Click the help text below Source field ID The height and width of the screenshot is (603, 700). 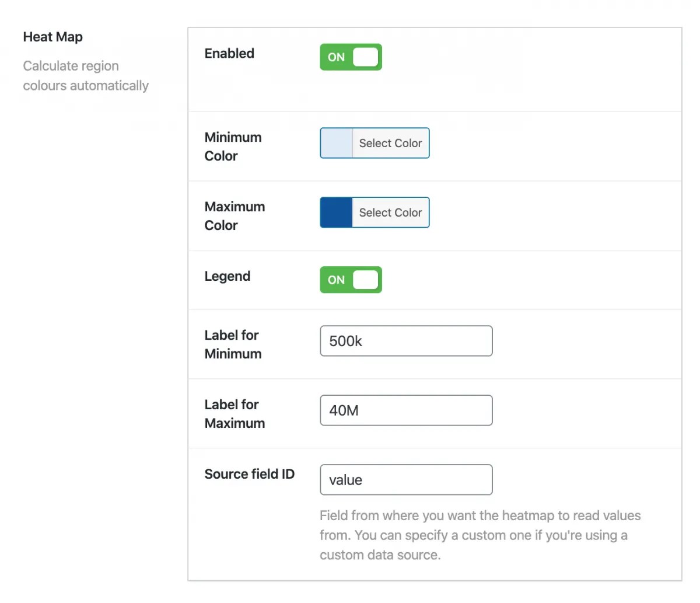480,535
